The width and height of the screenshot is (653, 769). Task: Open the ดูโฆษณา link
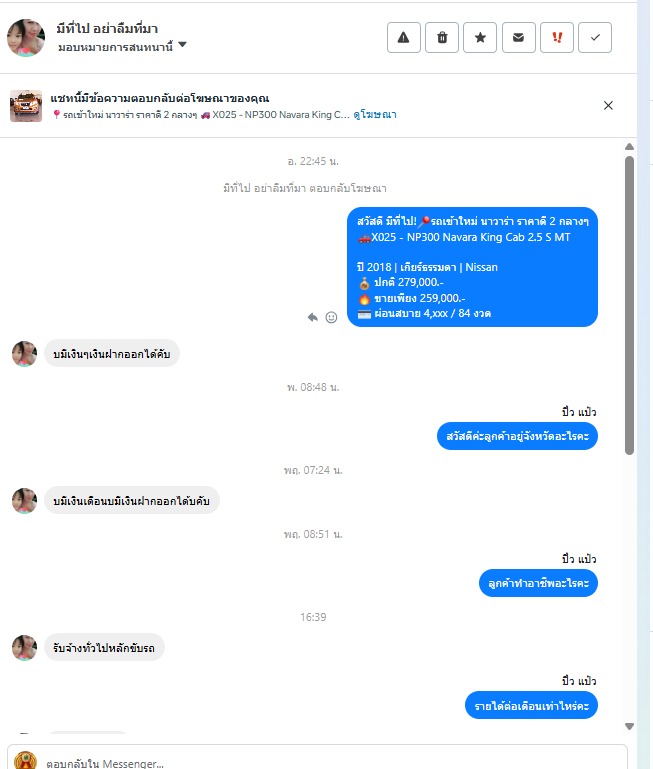375,115
